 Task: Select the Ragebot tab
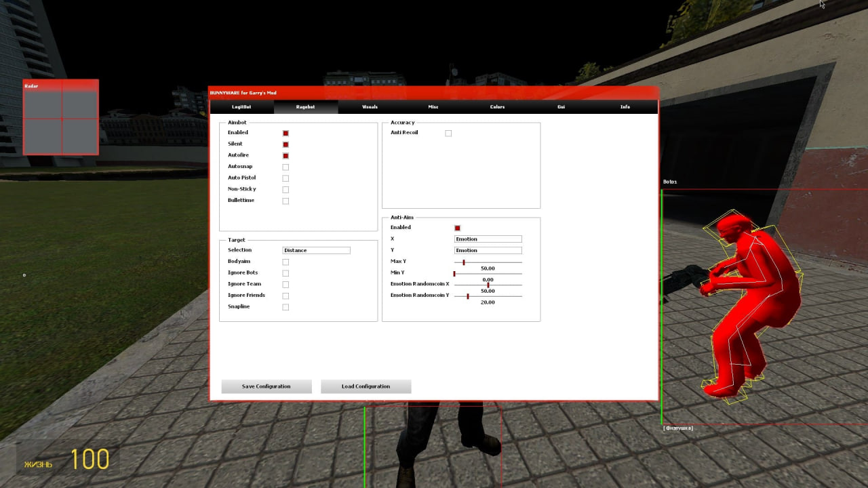[306, 107]
